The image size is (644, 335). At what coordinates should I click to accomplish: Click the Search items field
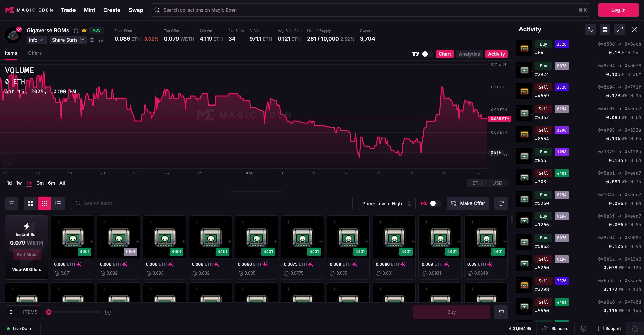[211, 203]
